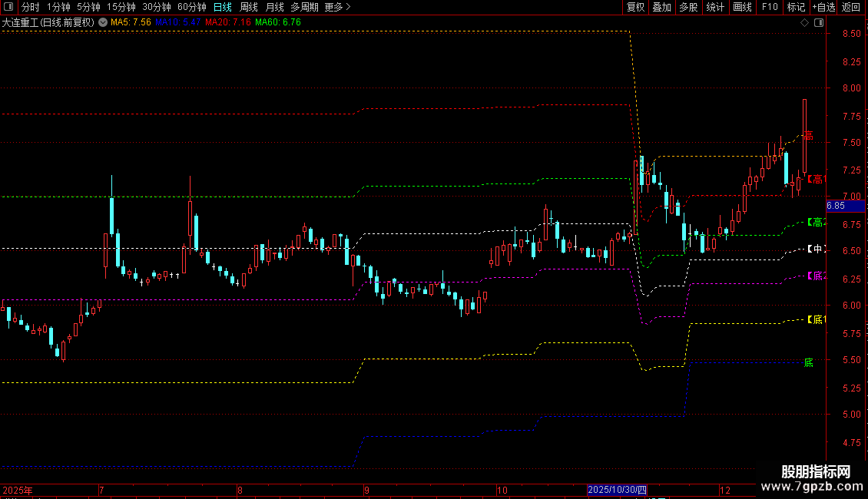The width and height of the screenshot is (868, 499).
Task: Click the 统计 statistics button
Action: point(714,7)
